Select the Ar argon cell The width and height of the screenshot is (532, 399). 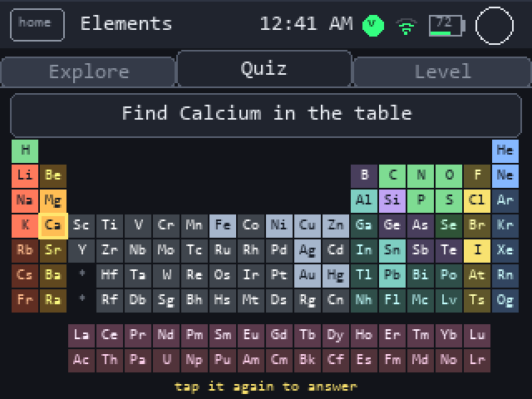point(505,201)
